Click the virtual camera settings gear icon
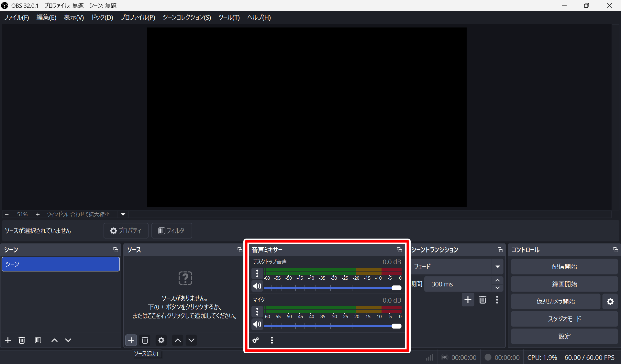 [x=610, y=302]
